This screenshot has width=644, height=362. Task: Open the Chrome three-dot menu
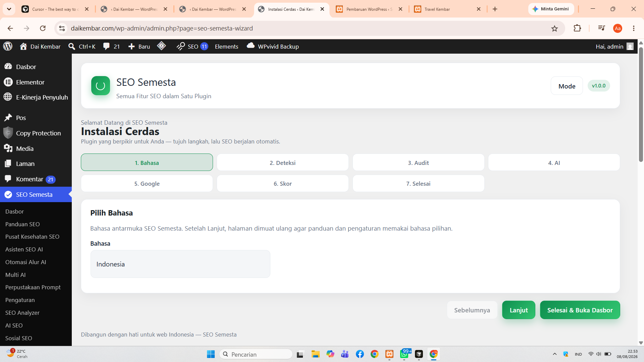point(634,28)
